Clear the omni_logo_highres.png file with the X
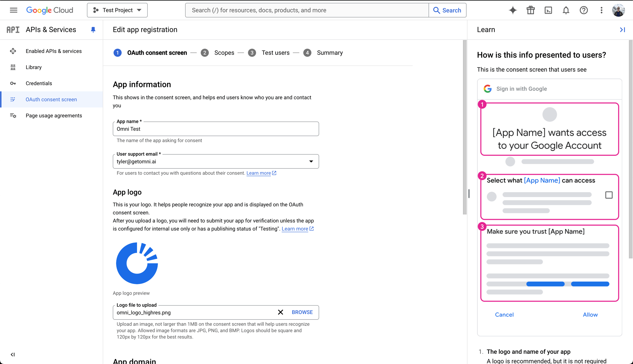 click(281, 312)
